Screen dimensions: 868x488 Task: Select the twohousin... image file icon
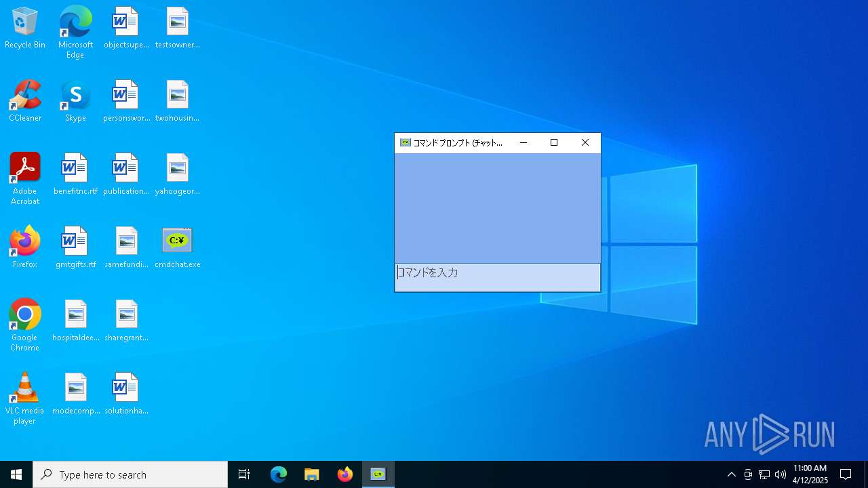(177, 102)
